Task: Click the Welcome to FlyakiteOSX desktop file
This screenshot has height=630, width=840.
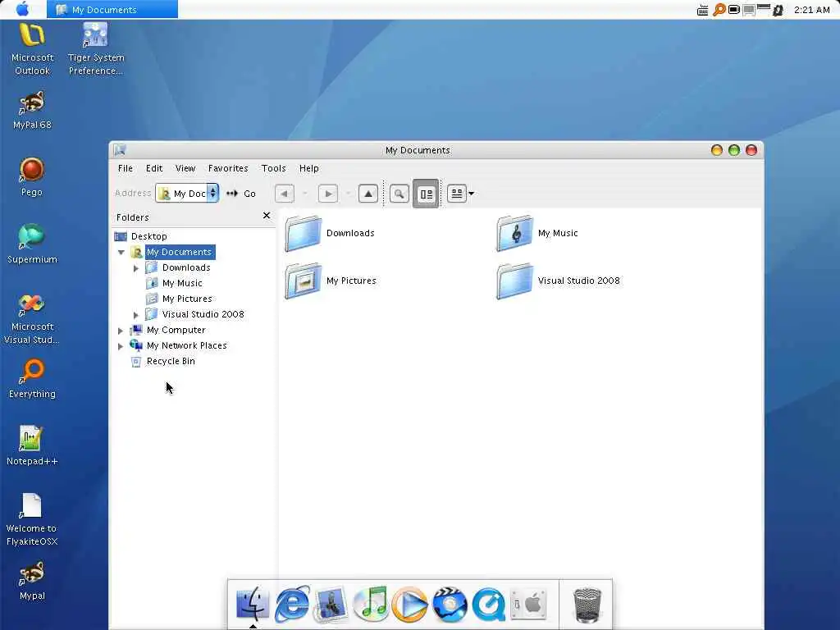Action: point(32,506)
